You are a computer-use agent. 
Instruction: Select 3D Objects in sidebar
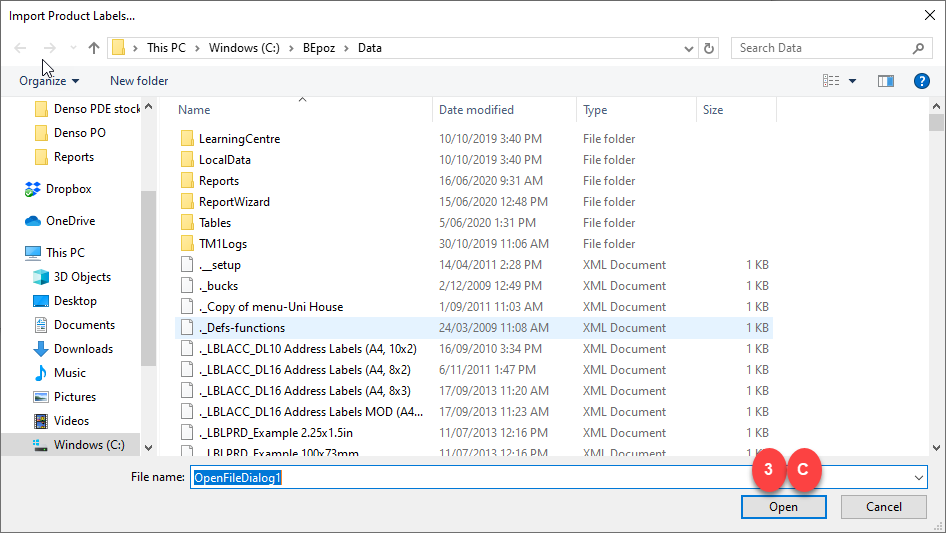[x=82, y=277]
